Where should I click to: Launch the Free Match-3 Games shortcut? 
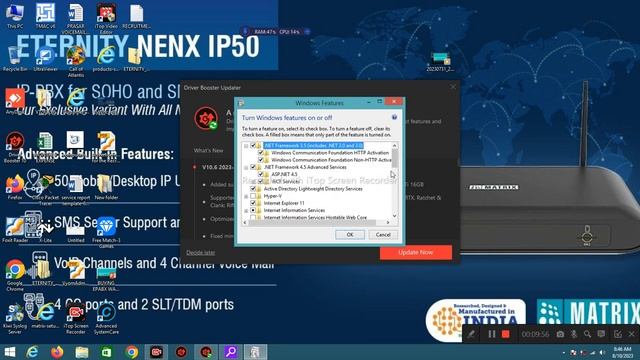pyautogui.click(x=106, y=233)
